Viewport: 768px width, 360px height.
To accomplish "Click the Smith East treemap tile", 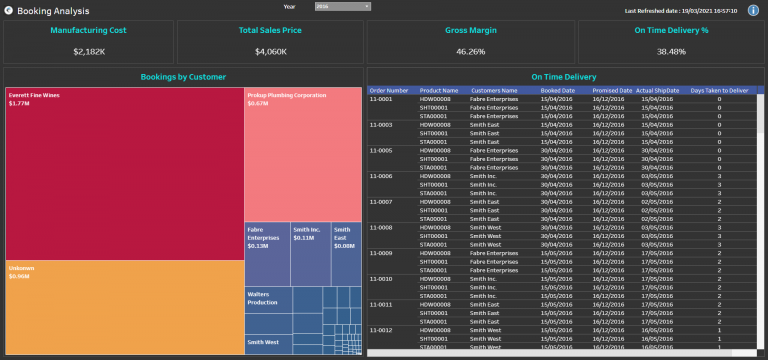I will pyautogui.click(x=346, y=254).
